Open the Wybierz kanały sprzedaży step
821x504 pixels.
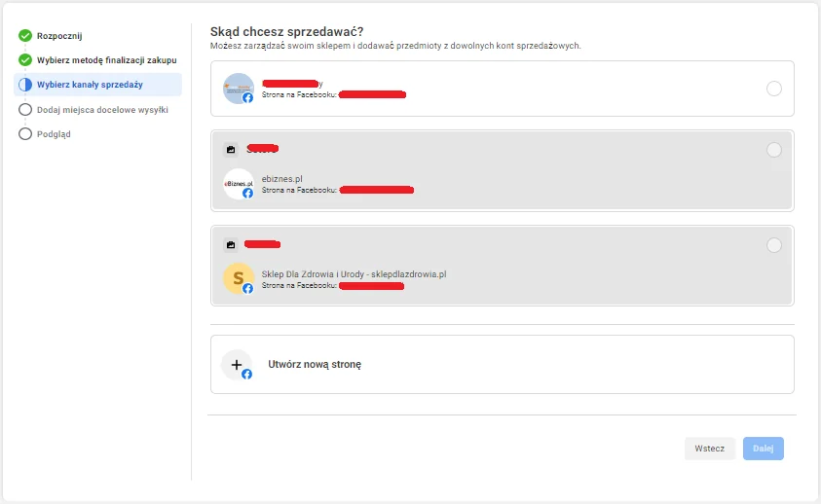tap(98, 85)
